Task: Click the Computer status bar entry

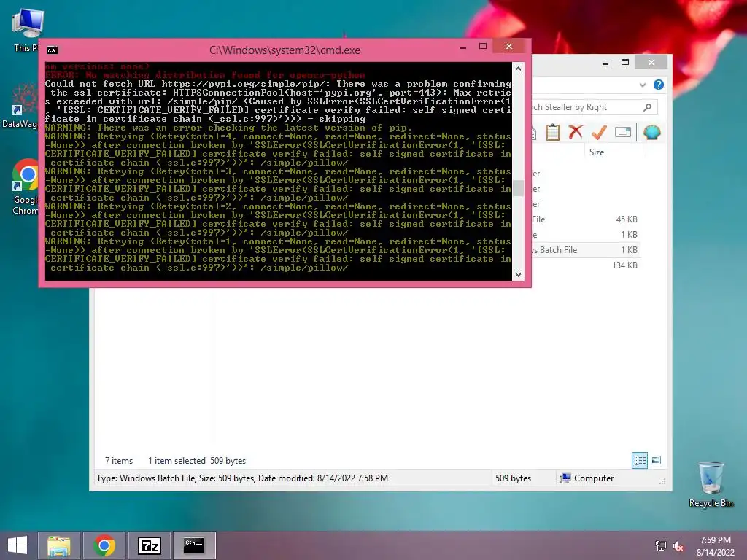Action: [x=587, y=478]
